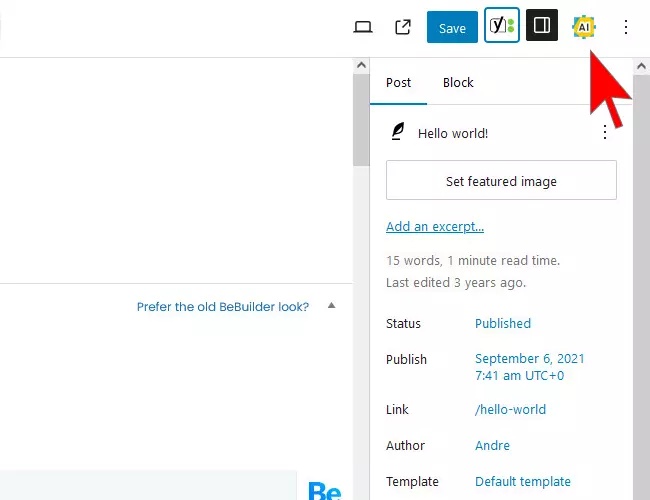Image resolution: width=650 pixels, height=500 pixels.
Task: Click the Prefer the old BeBuilder look link
Action: (223, 307)
